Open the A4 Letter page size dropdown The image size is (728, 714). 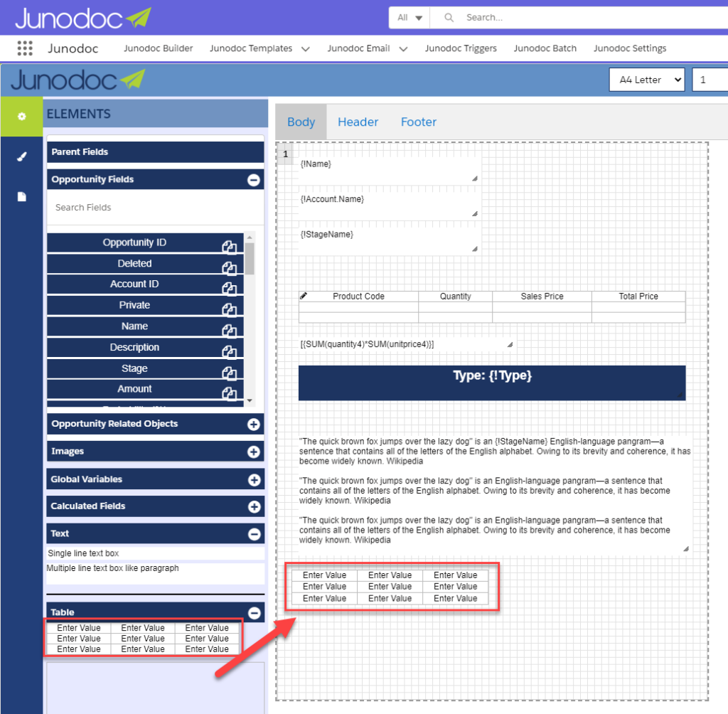(647, 80)
